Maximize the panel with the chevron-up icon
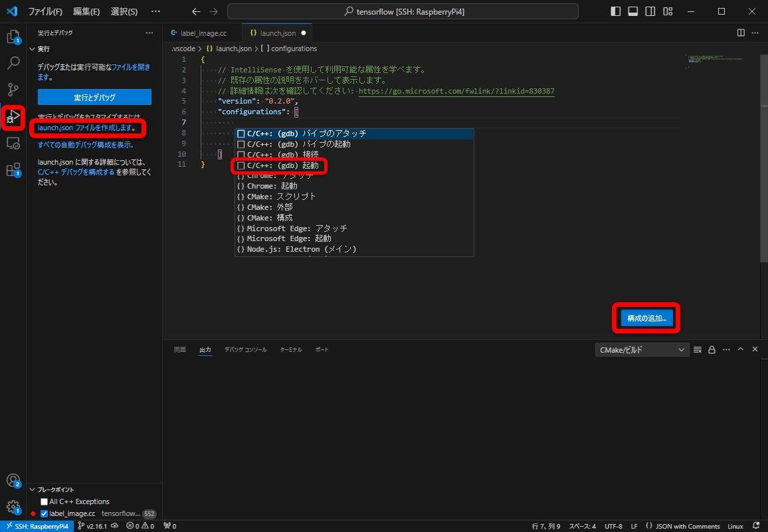The width and height of the screenshot is (768, 532). click(x=741, y=349)
